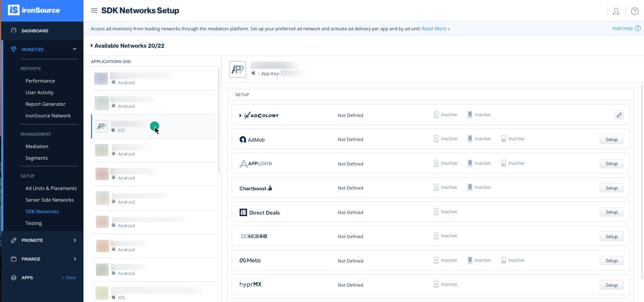Click Setup button for Meta
Image resolution: width=644 pixels, height=302 pixels.
click(611, 261)
